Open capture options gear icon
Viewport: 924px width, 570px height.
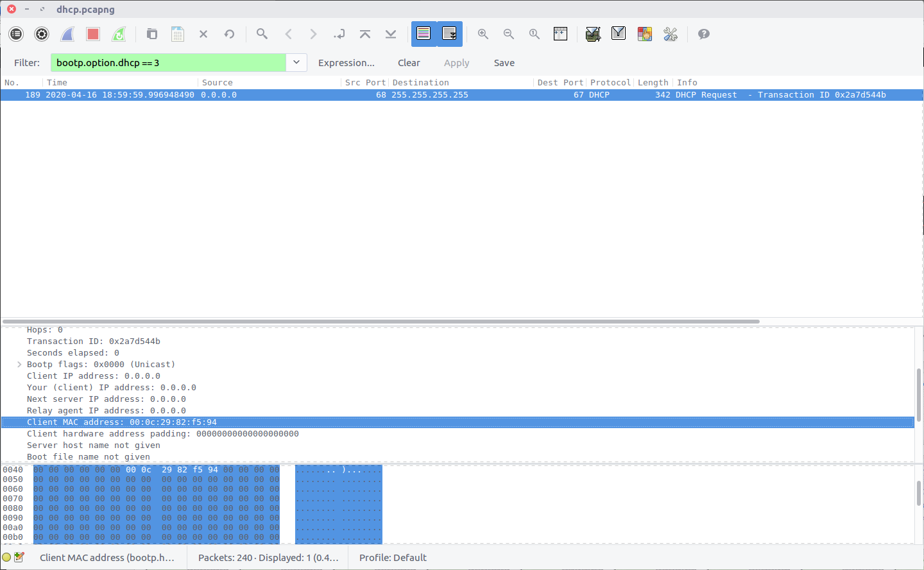point(42,34)
